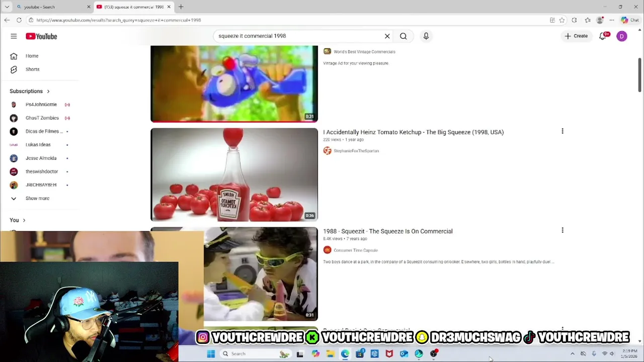Close the squeeze it commercial 1998 tab
Image resolution: width=644 pixels, height=362 pixels.
tap(169, 7)
